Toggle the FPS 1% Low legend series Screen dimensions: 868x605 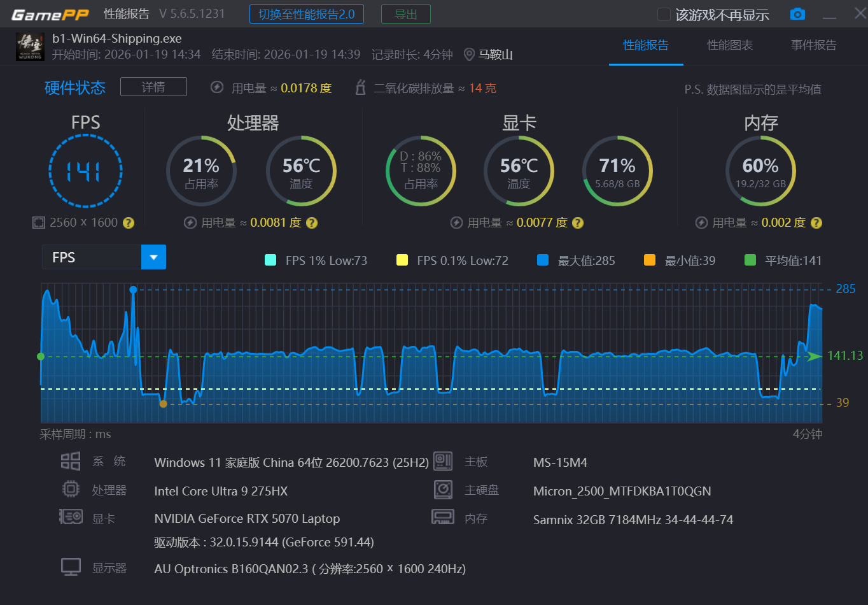pos(270,260)
